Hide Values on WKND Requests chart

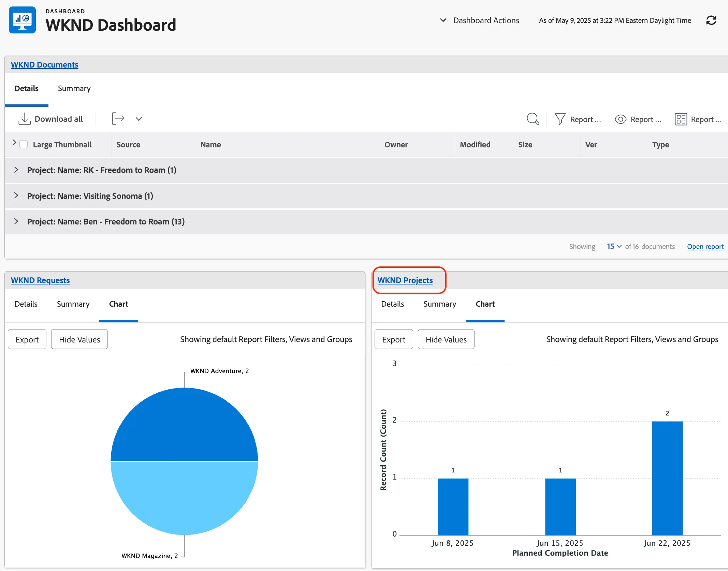pos(79,339)
